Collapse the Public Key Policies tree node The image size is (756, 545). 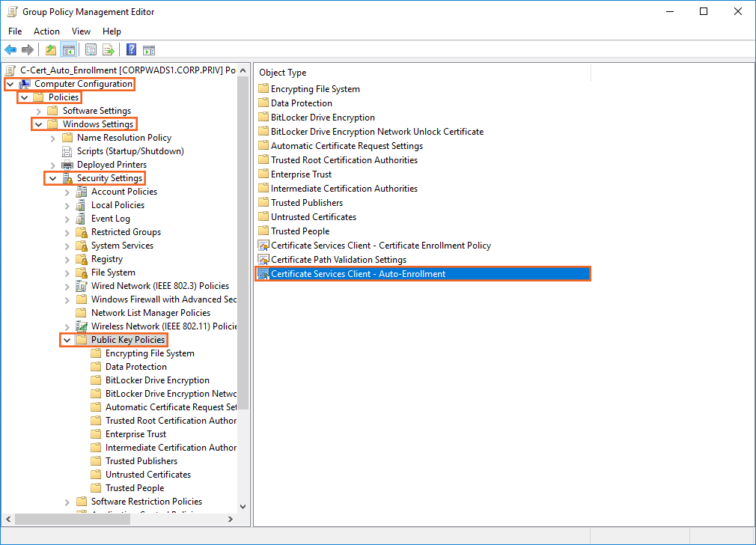tap(67, 340)
